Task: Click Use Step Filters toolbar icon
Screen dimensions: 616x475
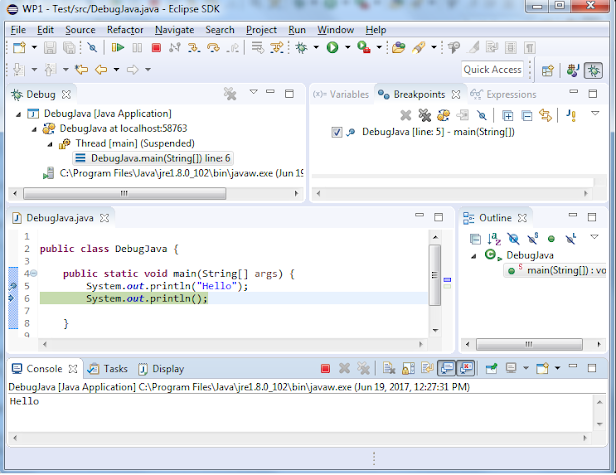Action: [x=277, y=48]
